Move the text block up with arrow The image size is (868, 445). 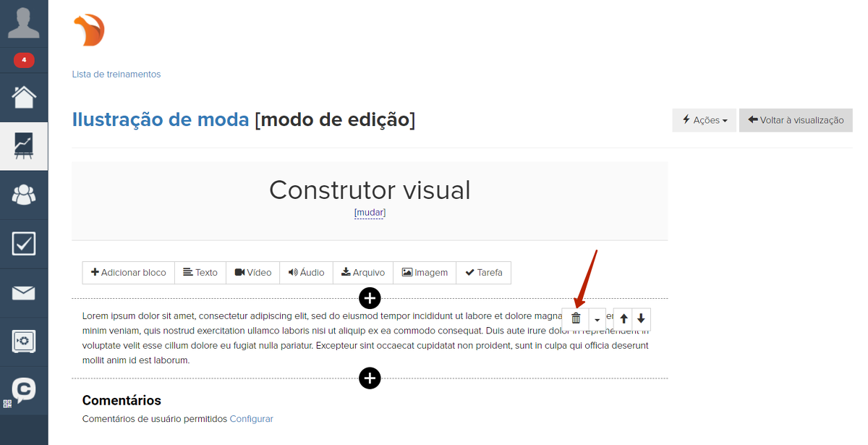[x=624, y=318]
